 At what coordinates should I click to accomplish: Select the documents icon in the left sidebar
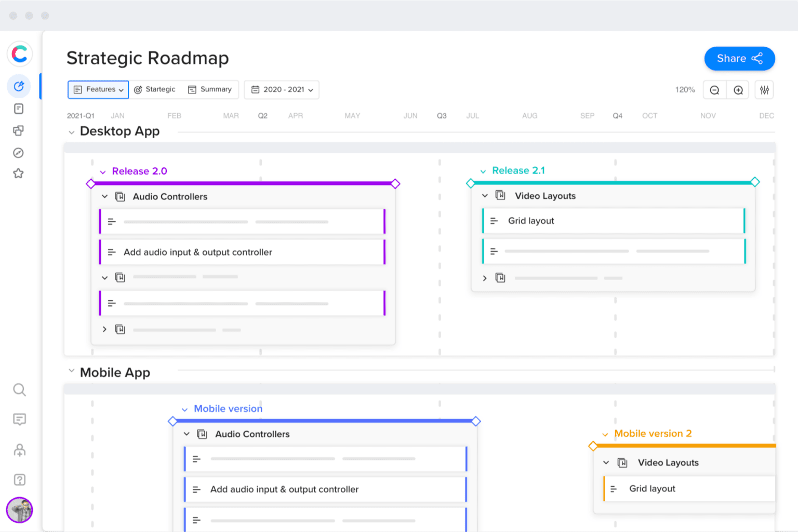click(x=19, y=108)
